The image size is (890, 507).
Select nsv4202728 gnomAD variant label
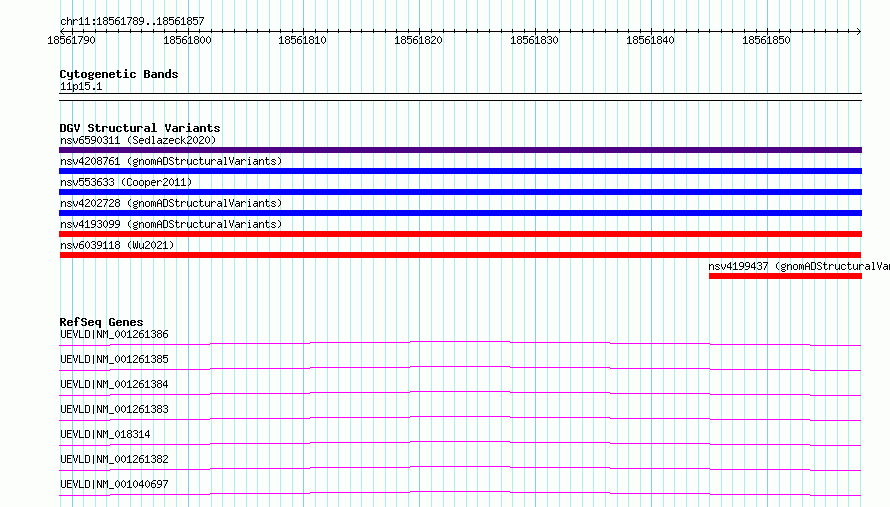coord(171,203)
